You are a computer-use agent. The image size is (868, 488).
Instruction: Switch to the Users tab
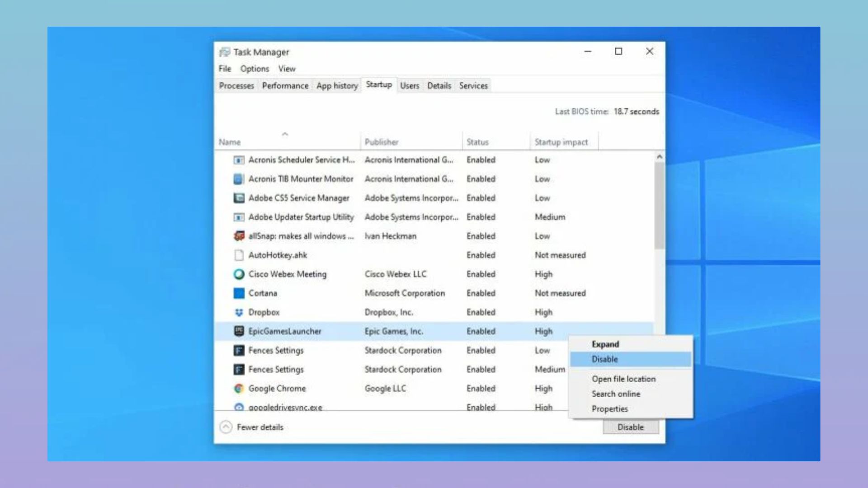410,86
